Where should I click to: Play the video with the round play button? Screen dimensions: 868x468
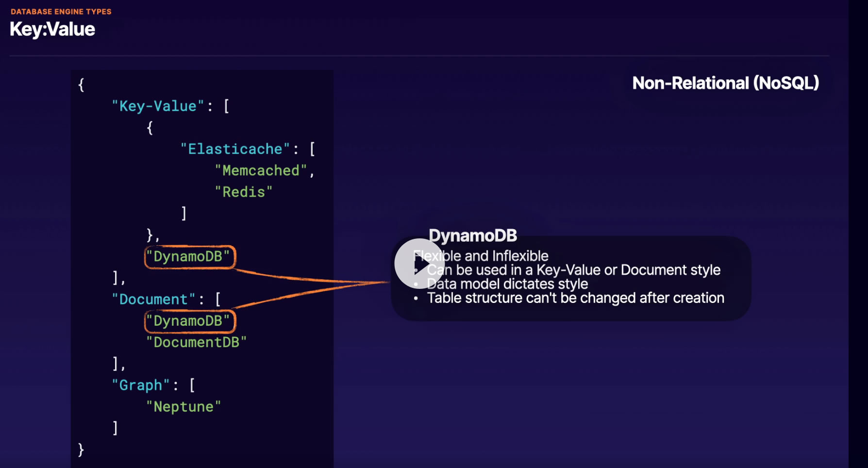[x=419, y=264]
